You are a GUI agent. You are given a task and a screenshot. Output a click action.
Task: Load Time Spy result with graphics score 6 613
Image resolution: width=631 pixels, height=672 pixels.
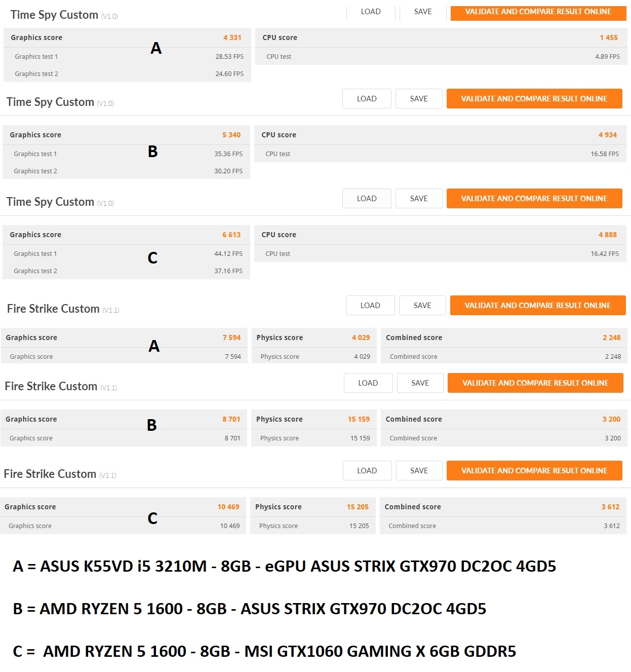pos(367,199)
